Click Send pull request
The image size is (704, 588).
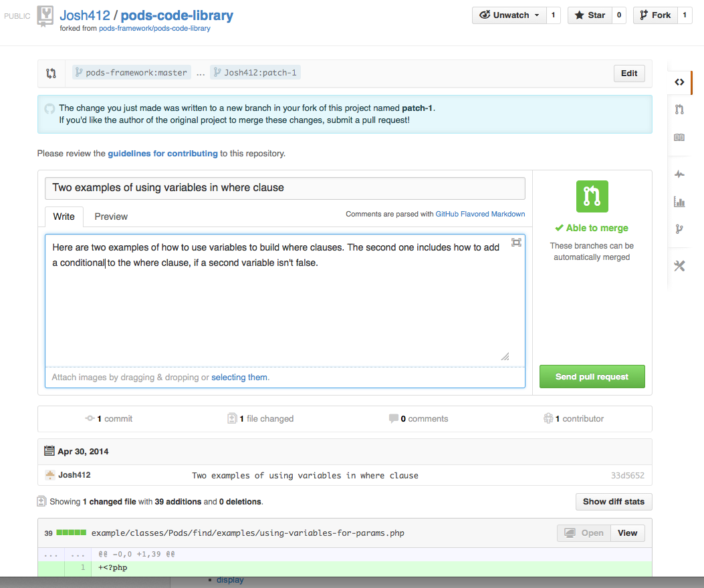coord(592,377)
